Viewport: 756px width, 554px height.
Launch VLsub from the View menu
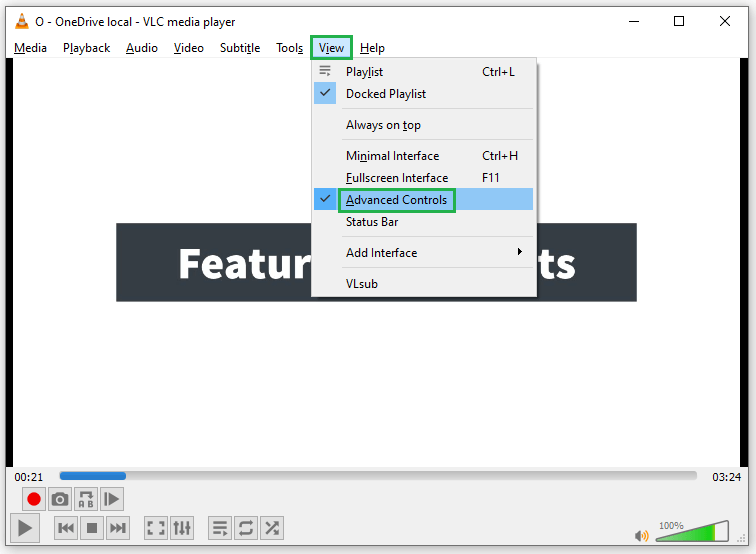(423, 284)
